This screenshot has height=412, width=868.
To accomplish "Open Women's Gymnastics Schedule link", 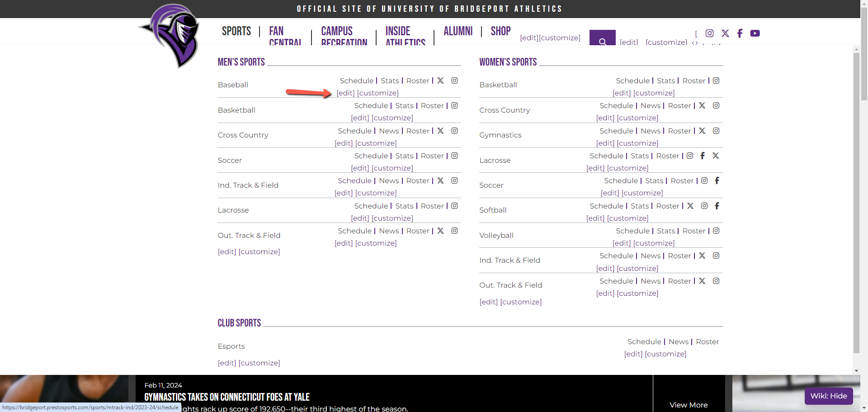I will coord(616,131).
